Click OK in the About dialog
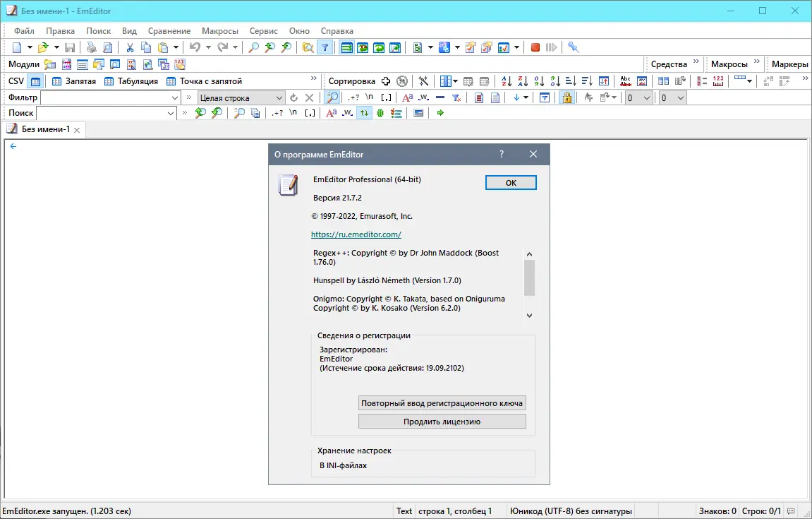 click(511, 182)
